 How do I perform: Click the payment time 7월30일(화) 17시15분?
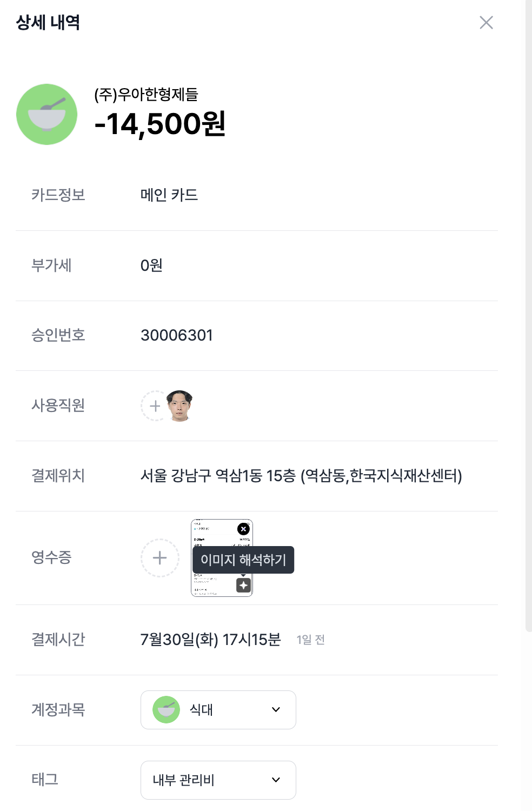tap(210, 640)
